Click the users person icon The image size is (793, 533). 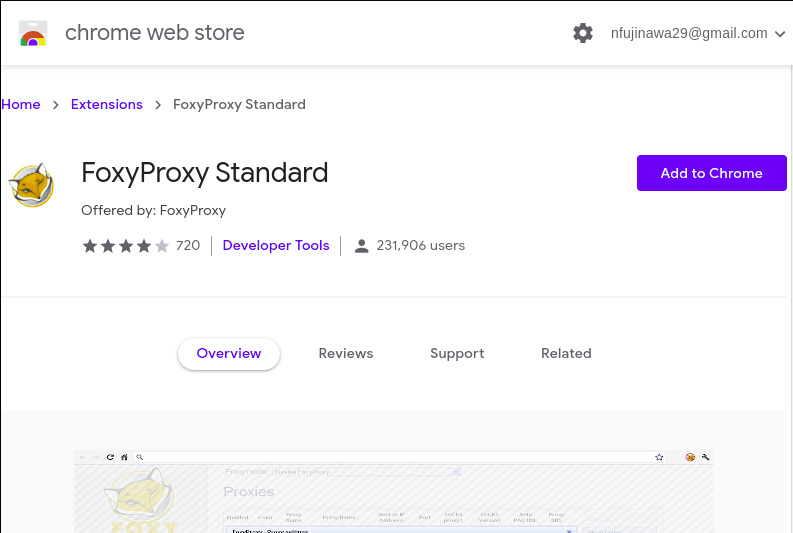(362, 246)
